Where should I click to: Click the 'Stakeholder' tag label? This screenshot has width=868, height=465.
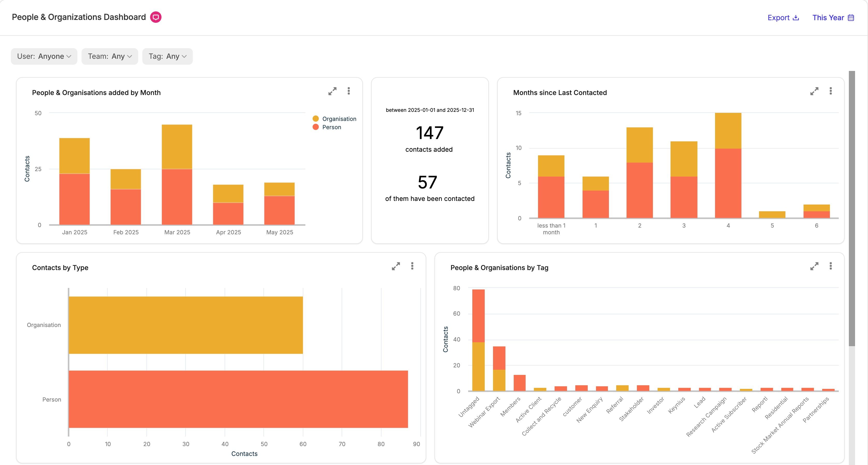coord(632,409)
